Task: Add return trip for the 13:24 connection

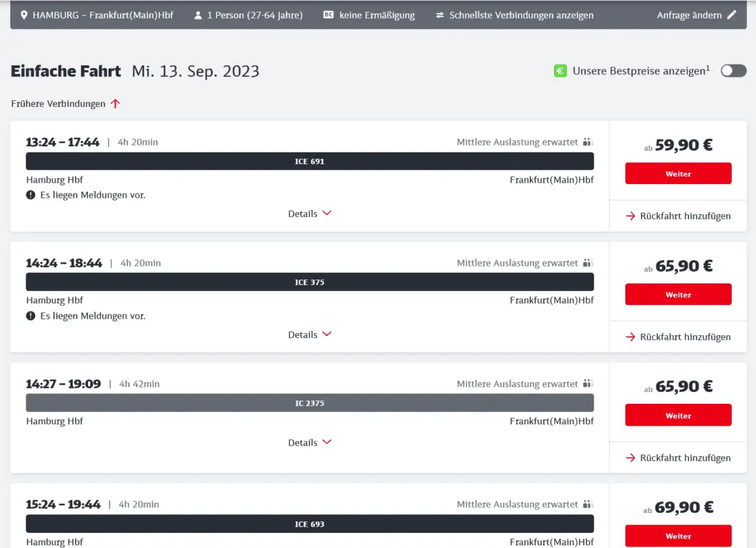Action: click(x=678, y=216)
